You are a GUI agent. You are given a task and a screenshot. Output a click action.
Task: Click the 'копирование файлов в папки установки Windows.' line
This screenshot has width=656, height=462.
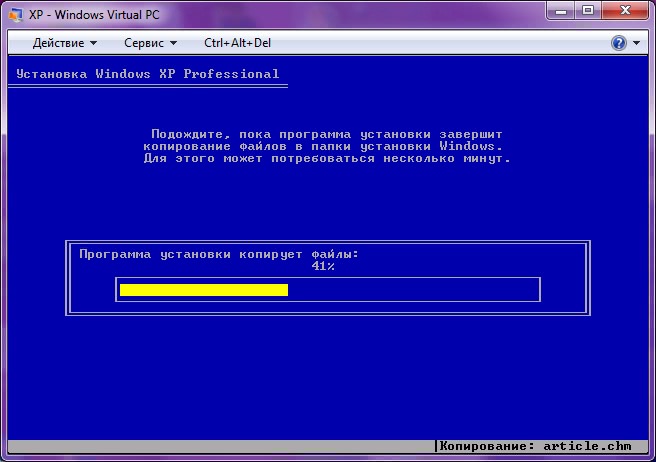click(x=323, y=146)
